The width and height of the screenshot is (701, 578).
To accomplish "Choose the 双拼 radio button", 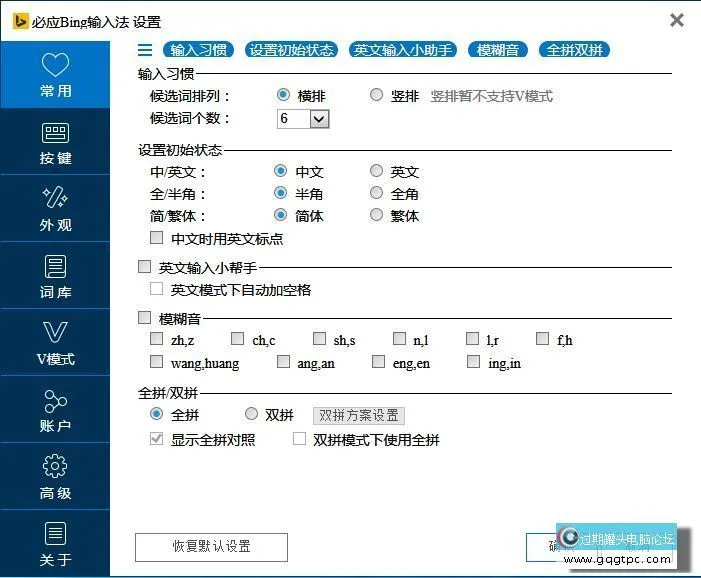I will point(252,415).
